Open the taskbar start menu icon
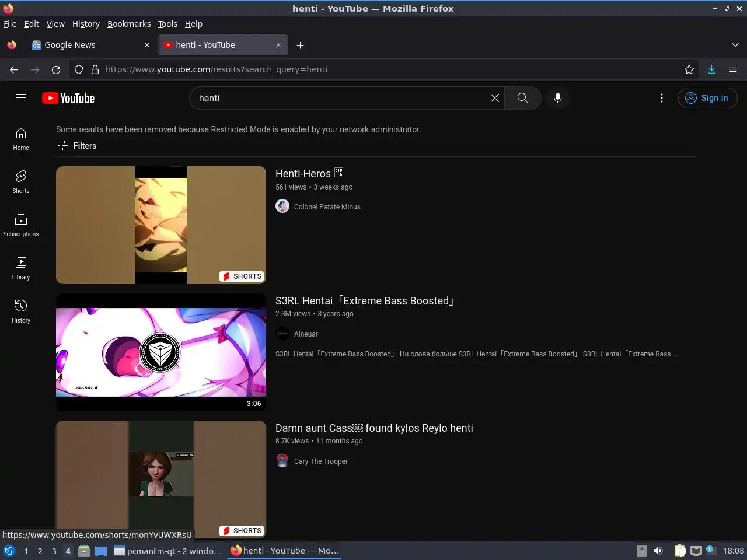 click(x=9, y=551)
